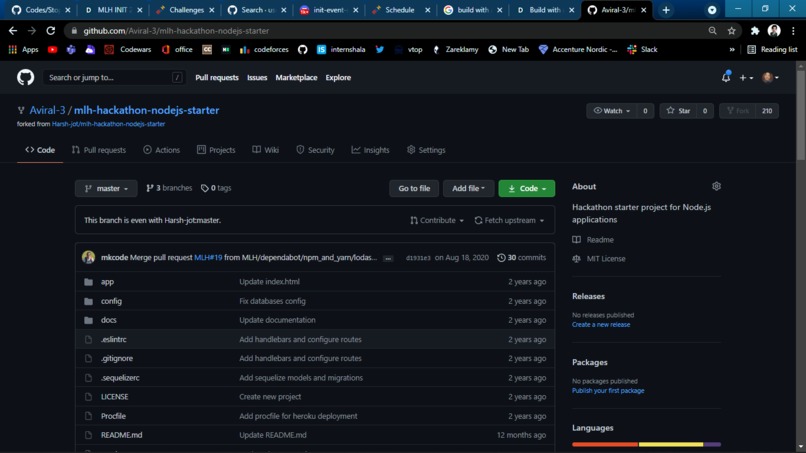Open the GitHub bookmark icon in bookmarks bar

302,49
